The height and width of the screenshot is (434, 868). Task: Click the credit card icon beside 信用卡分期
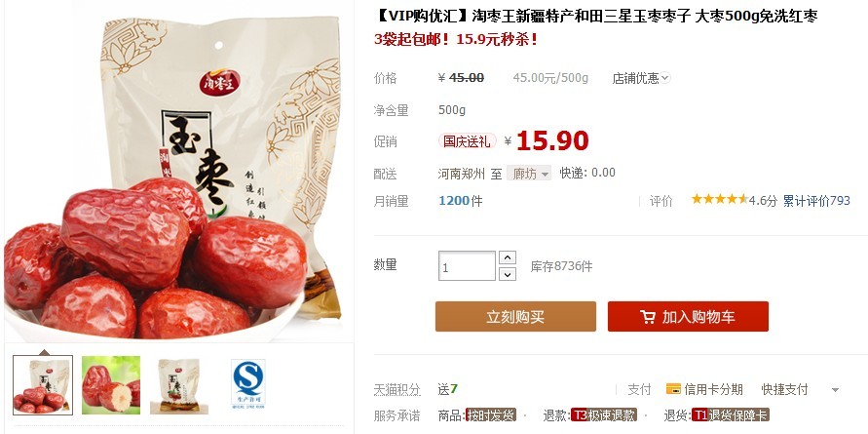click(673, 388)
